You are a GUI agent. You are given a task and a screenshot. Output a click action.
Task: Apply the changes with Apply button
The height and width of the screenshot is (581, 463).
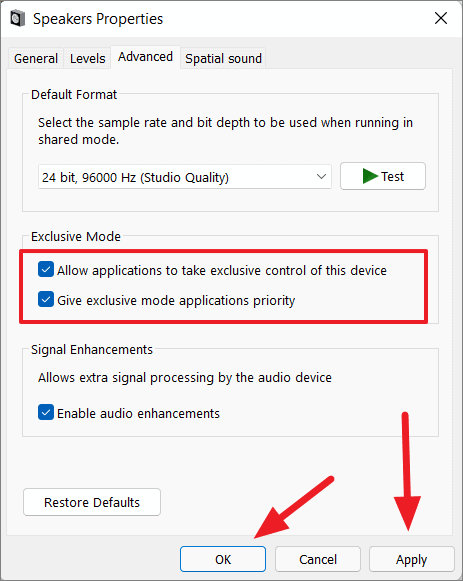(412, 559)
